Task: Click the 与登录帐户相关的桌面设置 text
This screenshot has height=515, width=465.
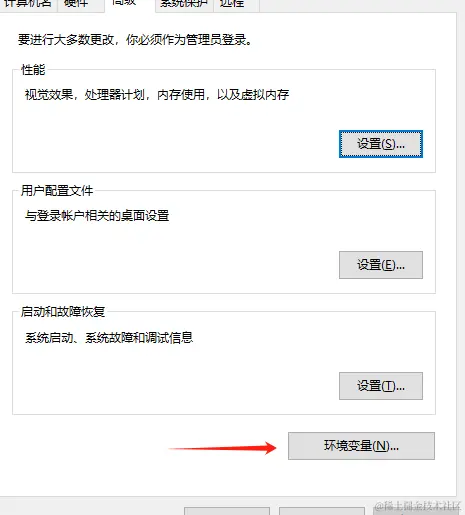Action: (97, 216)
